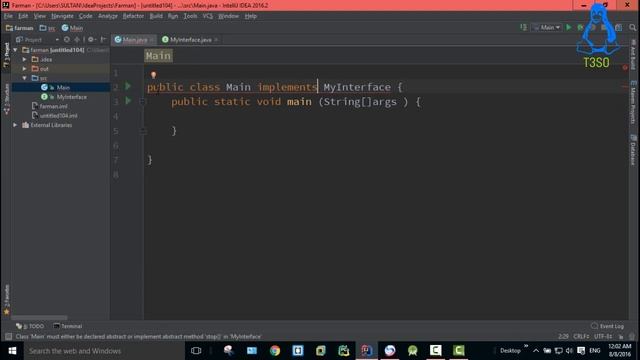Open the Navigate menu

[62, 16]
